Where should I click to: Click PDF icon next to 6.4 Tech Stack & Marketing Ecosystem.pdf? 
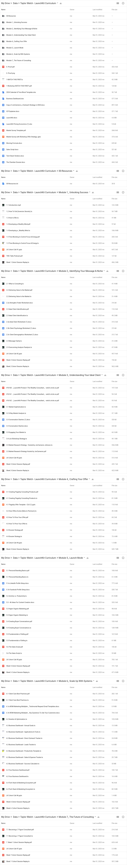(x=3, y=783)
